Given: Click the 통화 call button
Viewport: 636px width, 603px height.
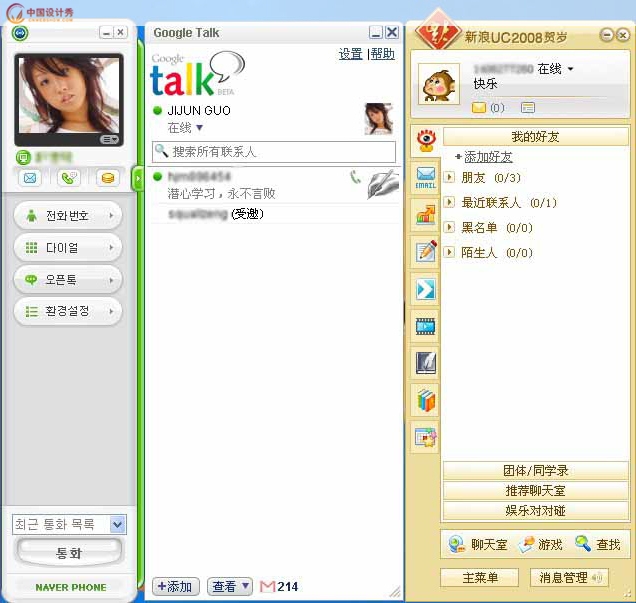Looking at the screenshot, I should pyautogui.click(x=69, y=552).
